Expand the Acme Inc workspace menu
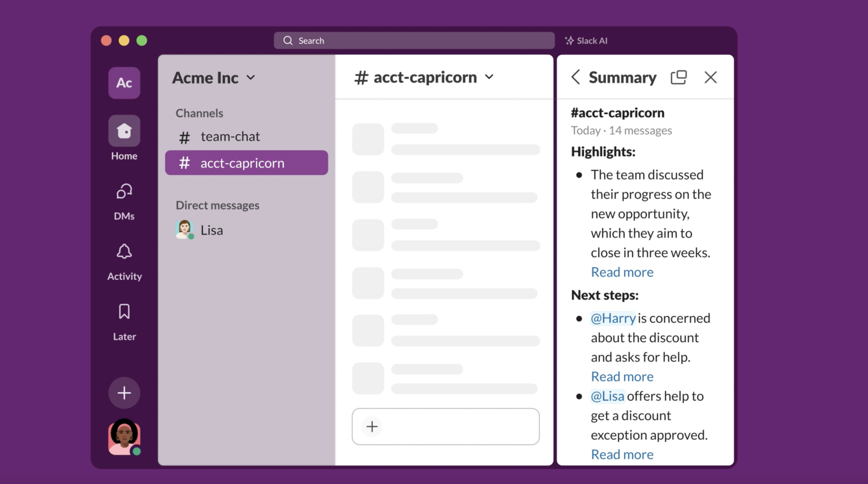This screenshot has width=868, height=484. click(214, 78)
